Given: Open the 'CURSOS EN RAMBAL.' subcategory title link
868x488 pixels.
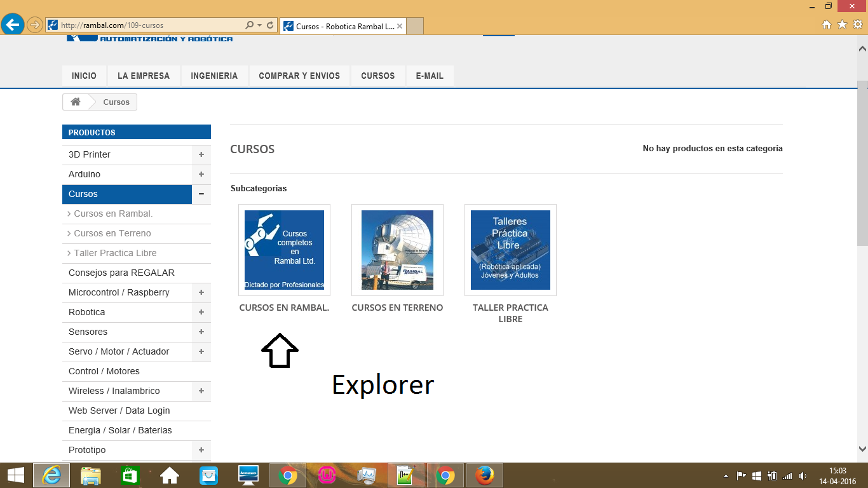Looking at the screenshot, I should tap(284, 308).
